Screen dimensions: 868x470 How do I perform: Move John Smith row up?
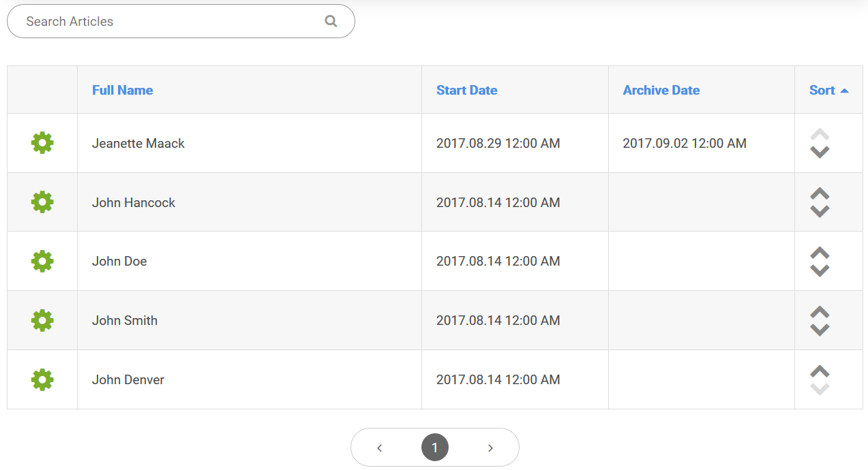(820, 311)
